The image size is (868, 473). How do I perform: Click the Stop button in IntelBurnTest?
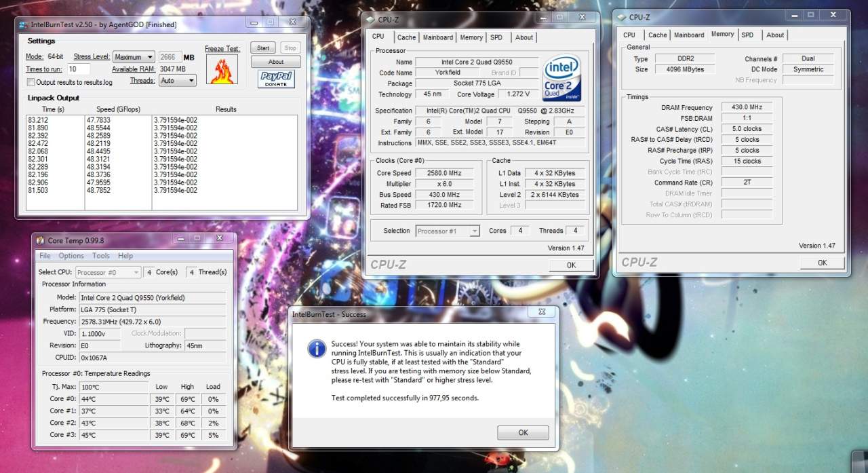290,48
